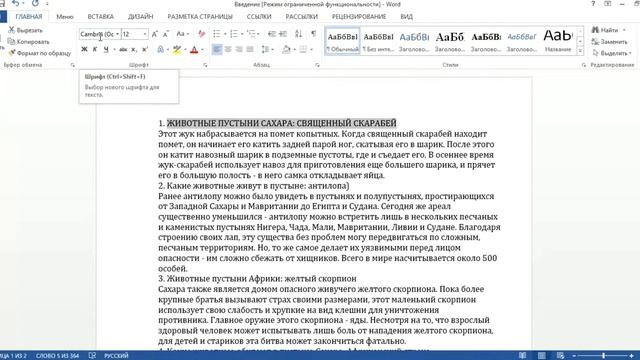Click the Redo icon in quick access
Viewport: 640px width, 360px height.
point(35,4)
